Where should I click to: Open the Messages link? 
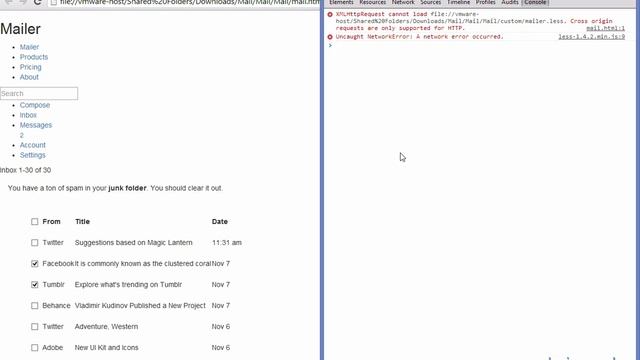(36, 125)
